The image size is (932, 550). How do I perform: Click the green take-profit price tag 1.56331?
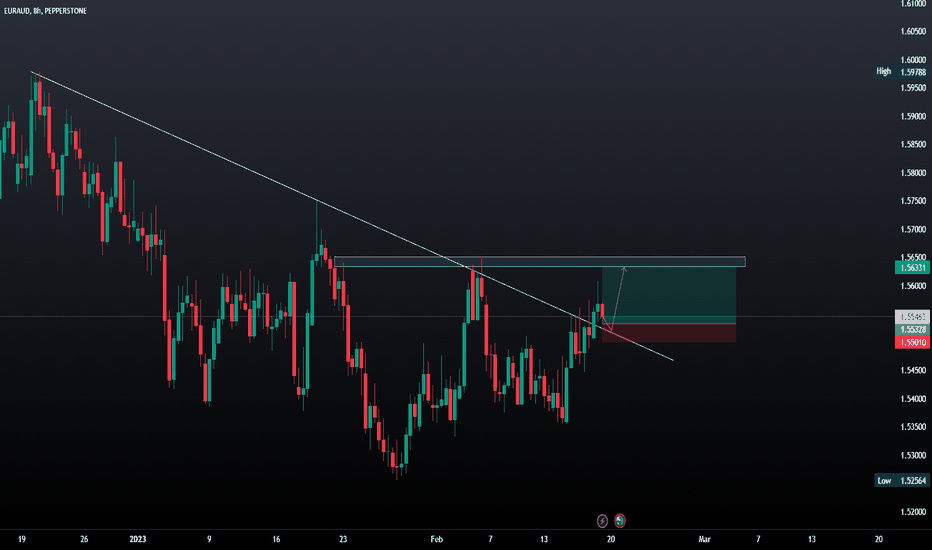pyautogui.click(x=912, y=268)
